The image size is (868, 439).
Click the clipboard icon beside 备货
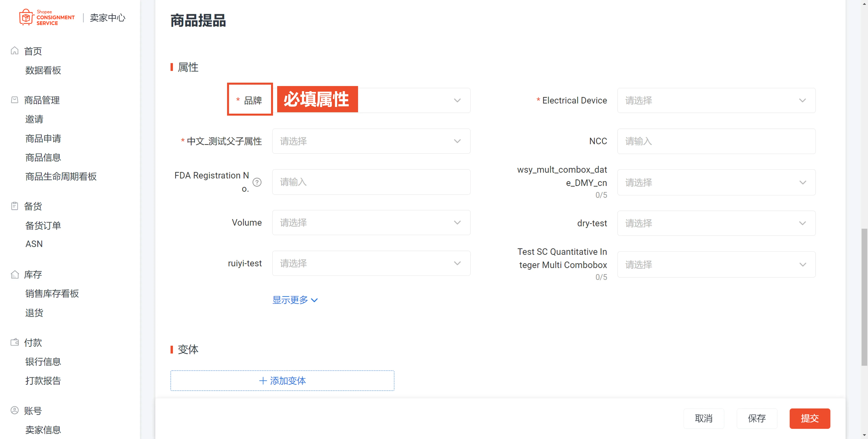pos(14,206)
